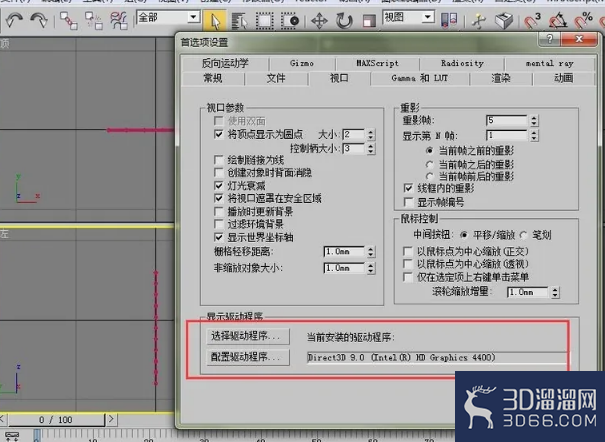The image size is (605, 442).
Task: Choose the Rectangular Selection Region tool
Action: click(x=264, y=21)
